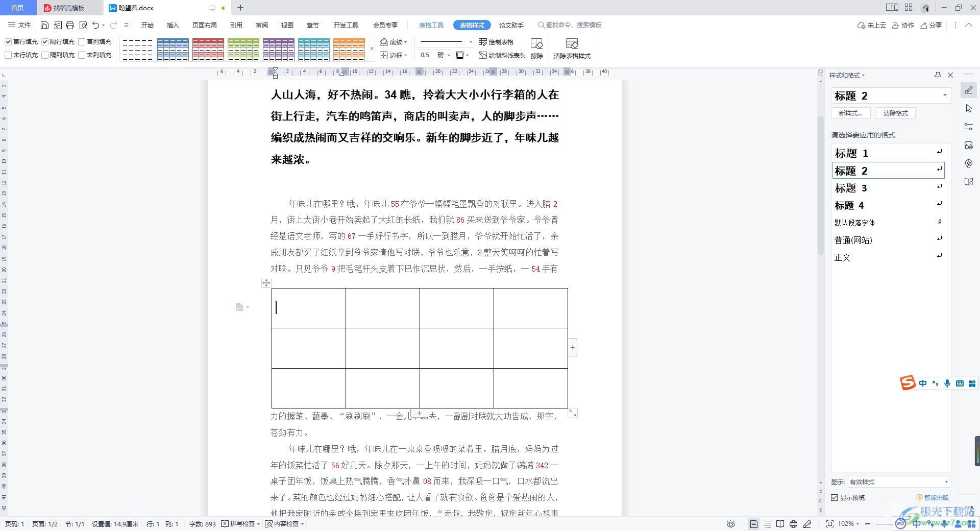Click the 新样式... button

point(850,113)
